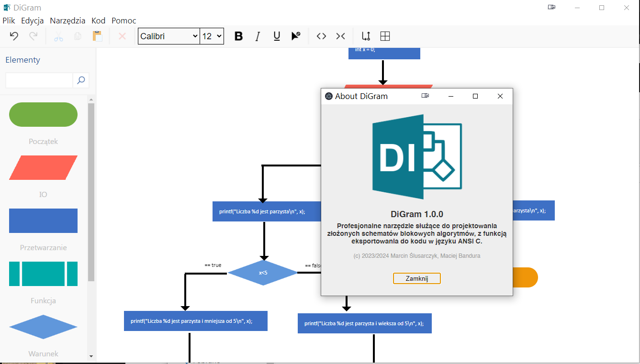Click the copyright authors line
The image size is (640, 364).
pyautogui.click(x=417, y=256)
